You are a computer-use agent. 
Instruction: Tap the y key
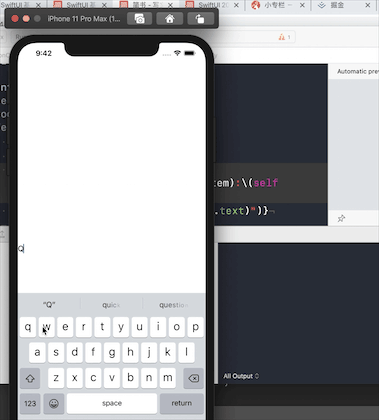coord(121,327)
